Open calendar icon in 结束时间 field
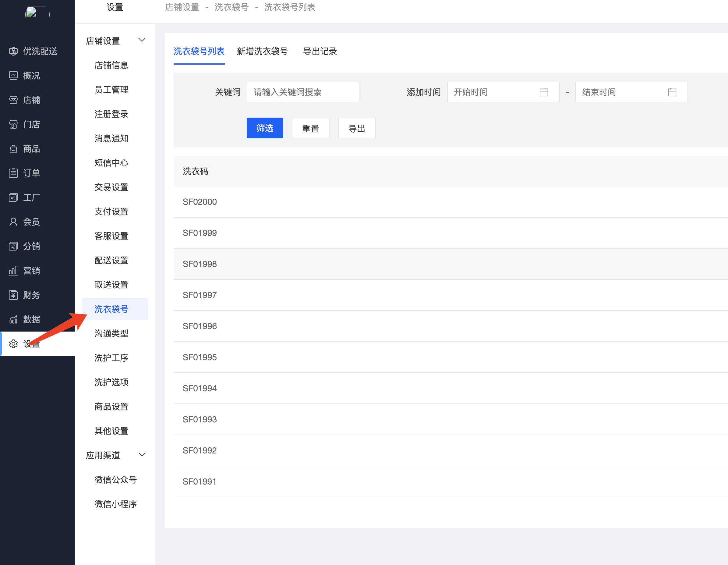Viewport: 728px width, 565px height. (x=672, y=92)
